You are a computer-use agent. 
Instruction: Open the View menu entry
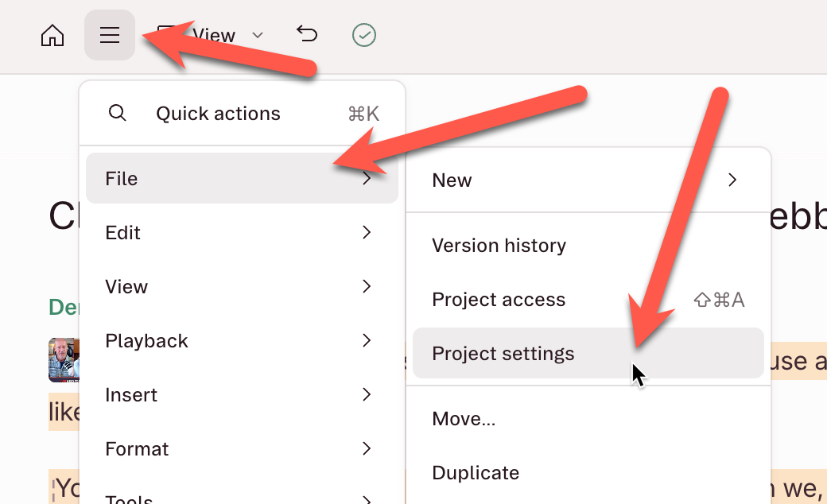pos(242,286)
